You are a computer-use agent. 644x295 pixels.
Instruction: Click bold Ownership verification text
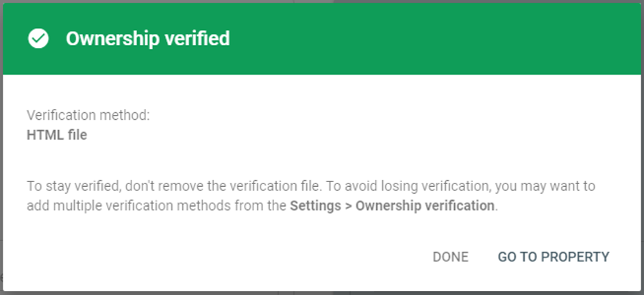tap(425, 205)
